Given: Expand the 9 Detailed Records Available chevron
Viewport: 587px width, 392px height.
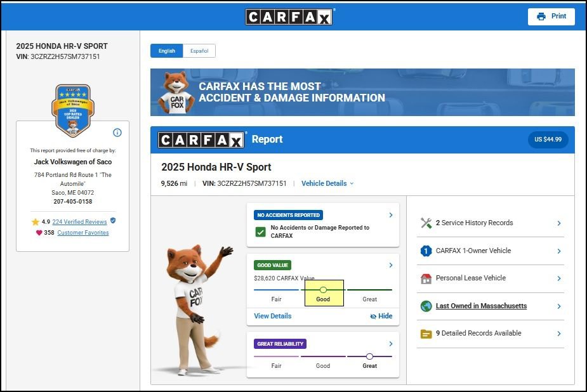Looking at the screenshot, I should [x=559, y=334].
